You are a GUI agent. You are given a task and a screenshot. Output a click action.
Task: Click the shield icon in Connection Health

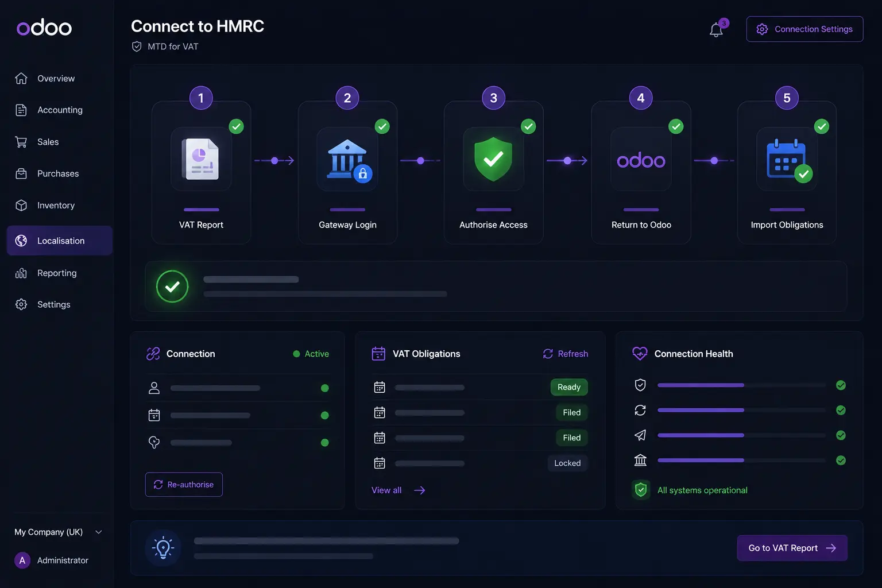click(640, 385)
